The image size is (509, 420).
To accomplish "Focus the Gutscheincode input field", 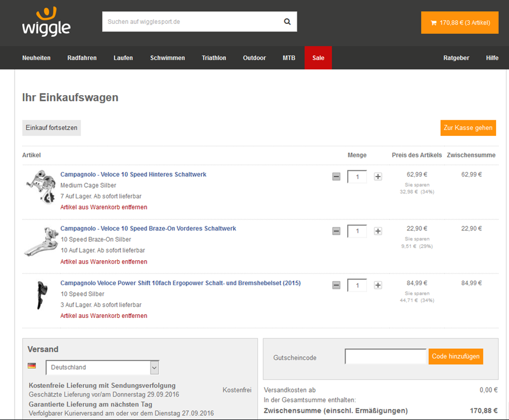I will tap(385, 356).
